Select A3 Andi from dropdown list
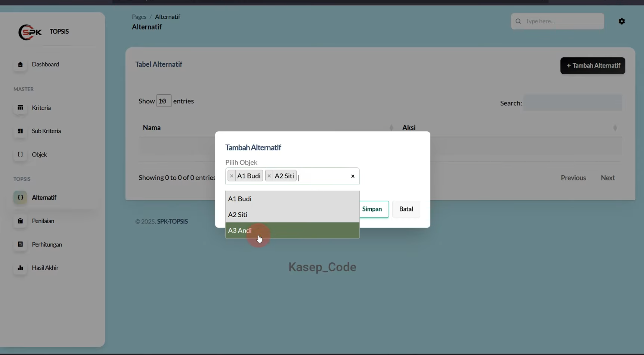The height and width of the screenshot is (355, 644). (x=292, y=230)
